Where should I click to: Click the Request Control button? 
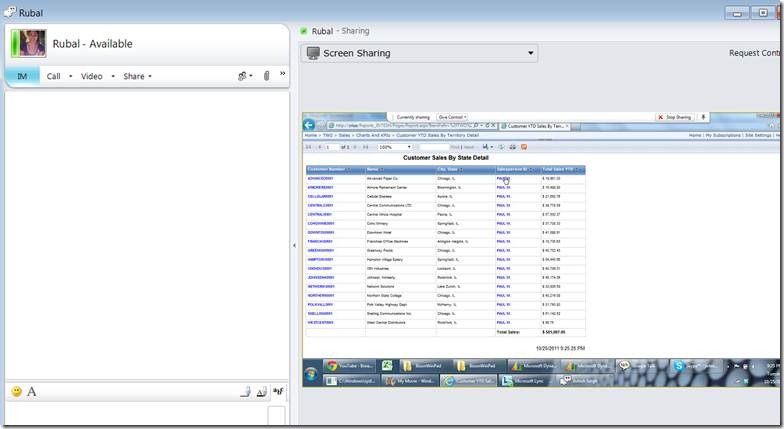point(755,53)
